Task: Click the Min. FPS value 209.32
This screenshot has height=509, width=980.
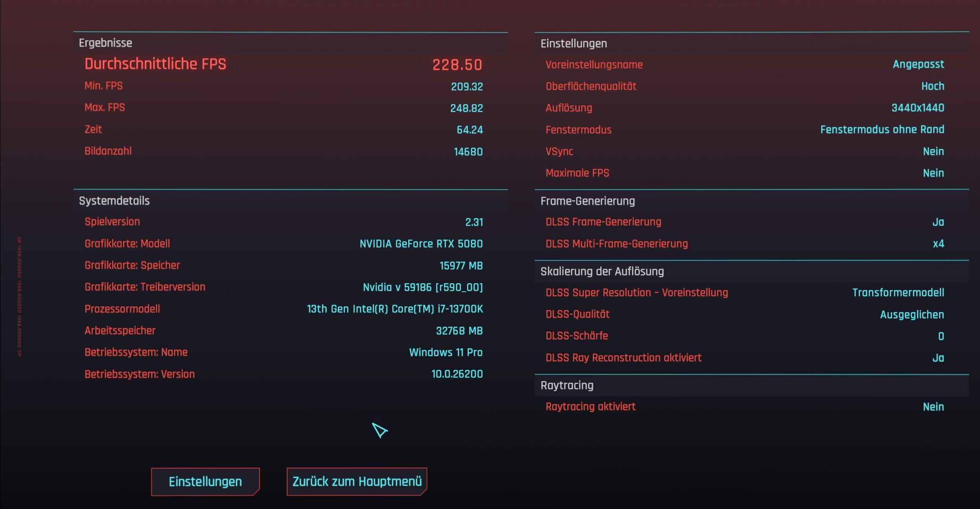Action: tap(466, 87)
